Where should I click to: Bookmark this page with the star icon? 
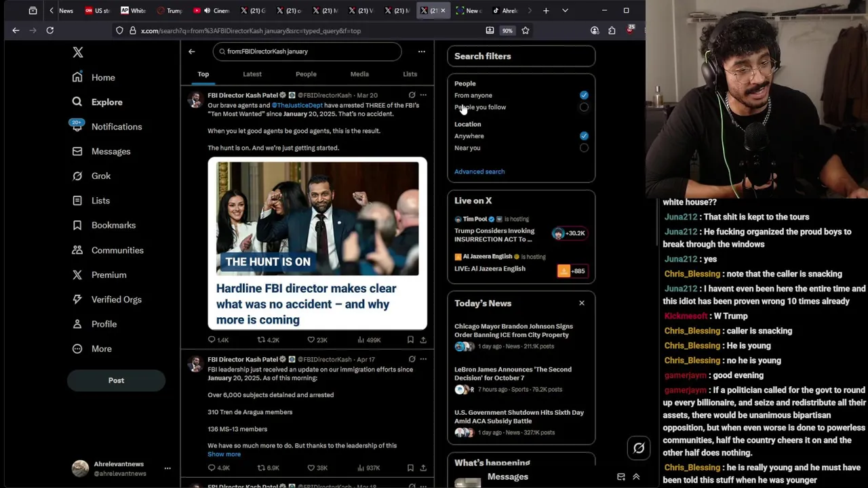[526, 30]
